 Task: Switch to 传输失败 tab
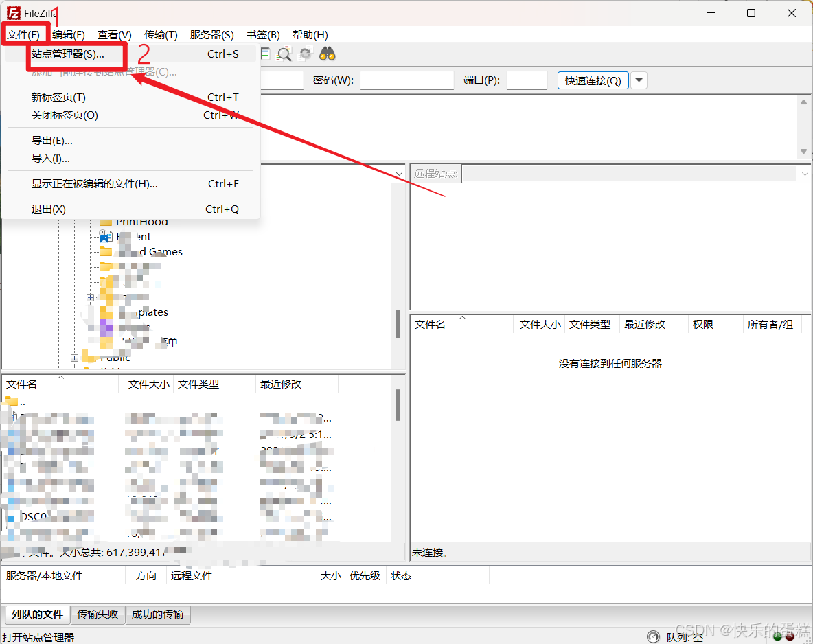(98, 614)
